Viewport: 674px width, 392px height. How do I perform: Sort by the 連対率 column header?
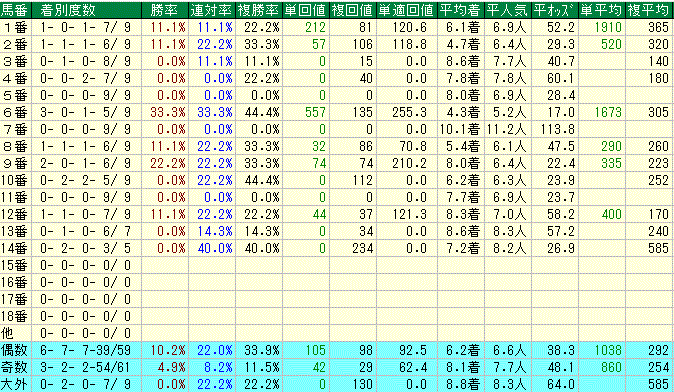[x=211, y=10]
